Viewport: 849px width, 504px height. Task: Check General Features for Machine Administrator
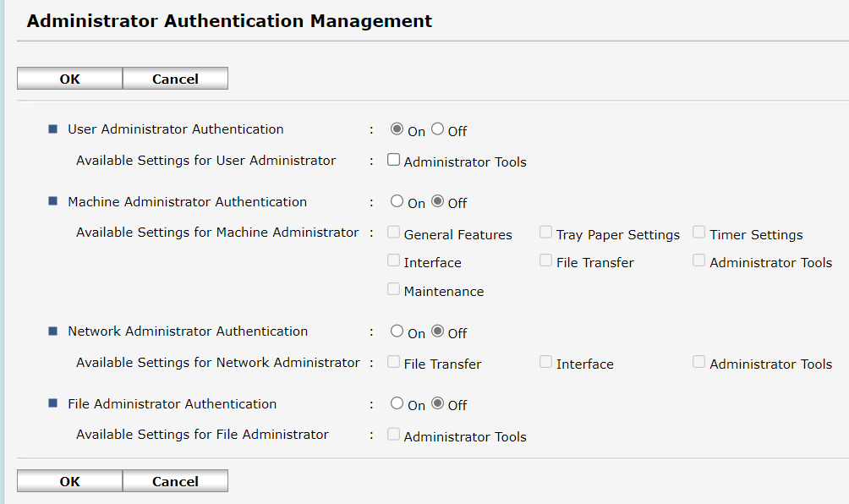[x=393, y=233]
